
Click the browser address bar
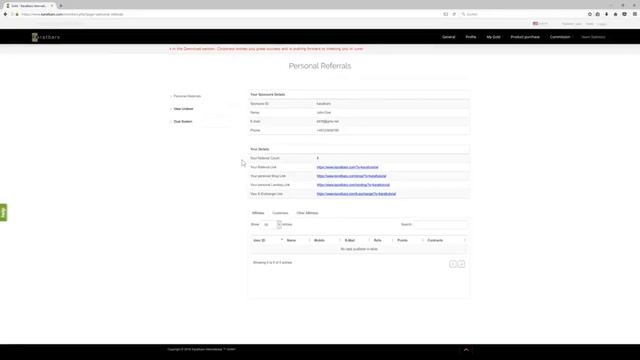coord(229,14)
